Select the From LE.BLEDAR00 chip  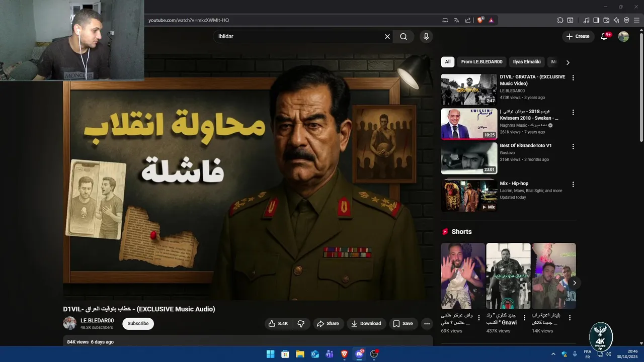(x=481, y=62)
